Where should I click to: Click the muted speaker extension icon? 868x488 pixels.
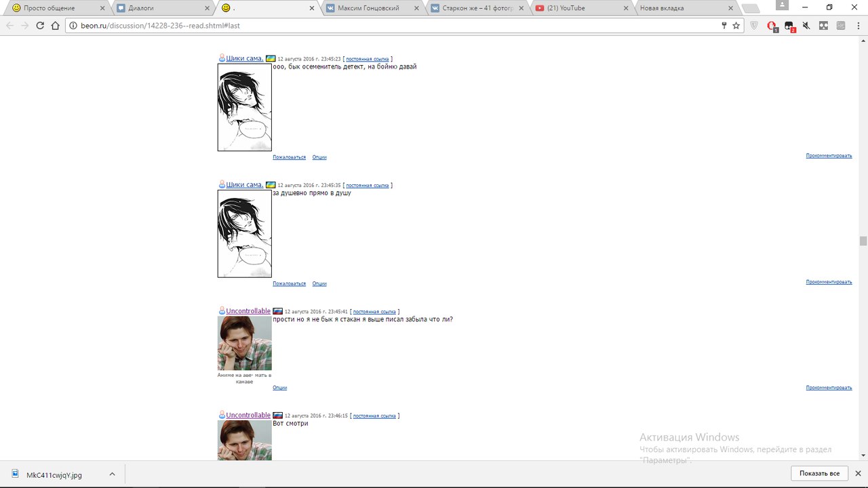[806, 26]
